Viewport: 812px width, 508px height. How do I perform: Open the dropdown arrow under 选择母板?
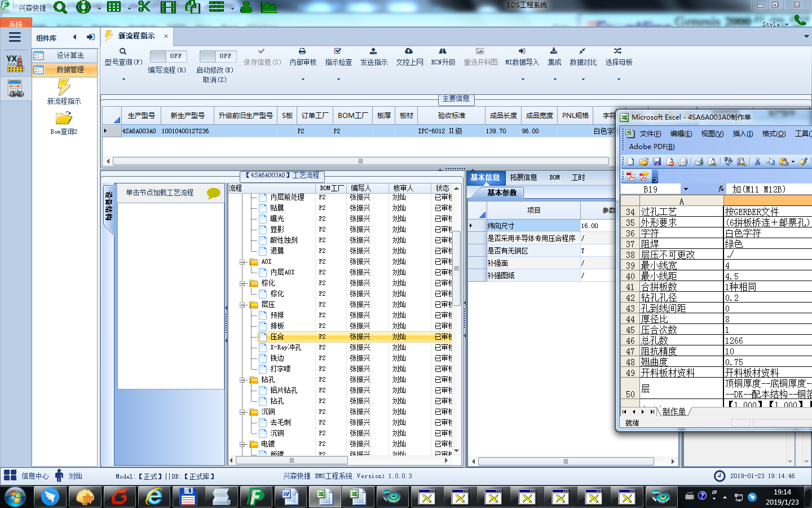point(619,80)
